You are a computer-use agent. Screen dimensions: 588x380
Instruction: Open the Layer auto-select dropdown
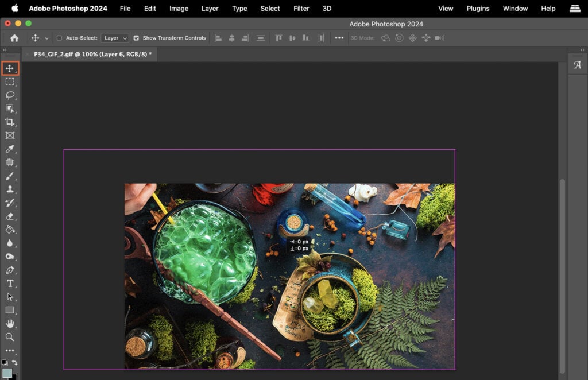pyautogui.click(x=114, y=38)
